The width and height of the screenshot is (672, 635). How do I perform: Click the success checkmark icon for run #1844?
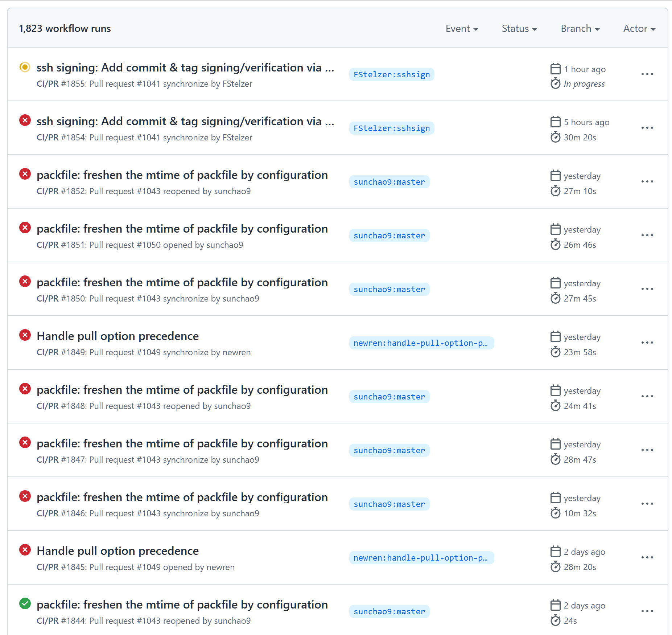(x=25, y=604)
